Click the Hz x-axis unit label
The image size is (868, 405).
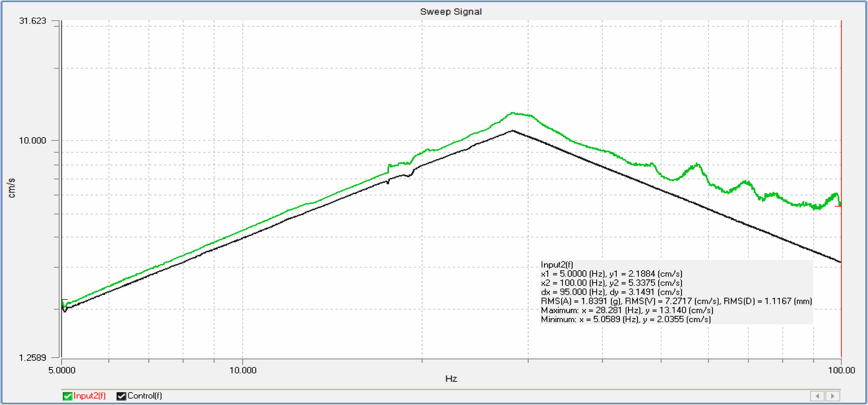click(451, 379)
